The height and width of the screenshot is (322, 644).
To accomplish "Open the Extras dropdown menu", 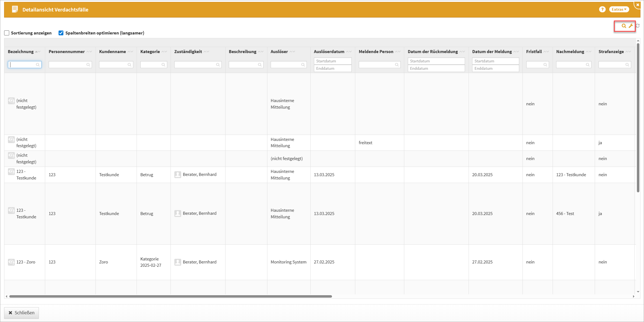I will (619, 9).
